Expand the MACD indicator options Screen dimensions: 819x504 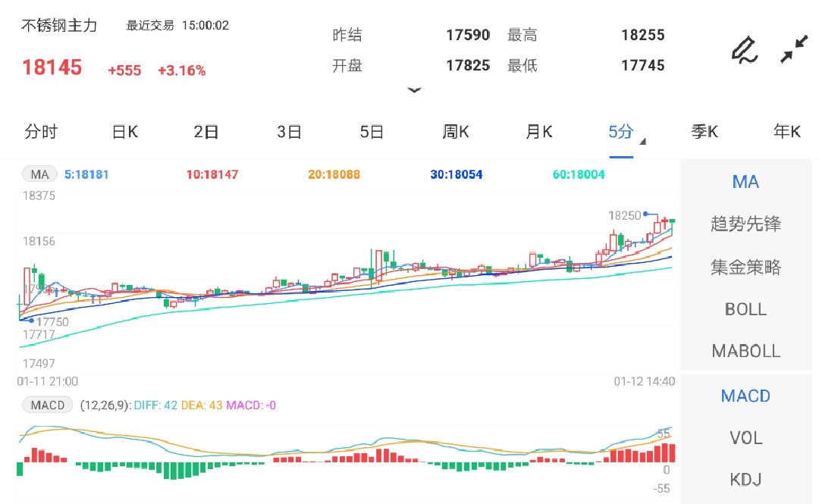pyautogui.click(x=746, y=396)
